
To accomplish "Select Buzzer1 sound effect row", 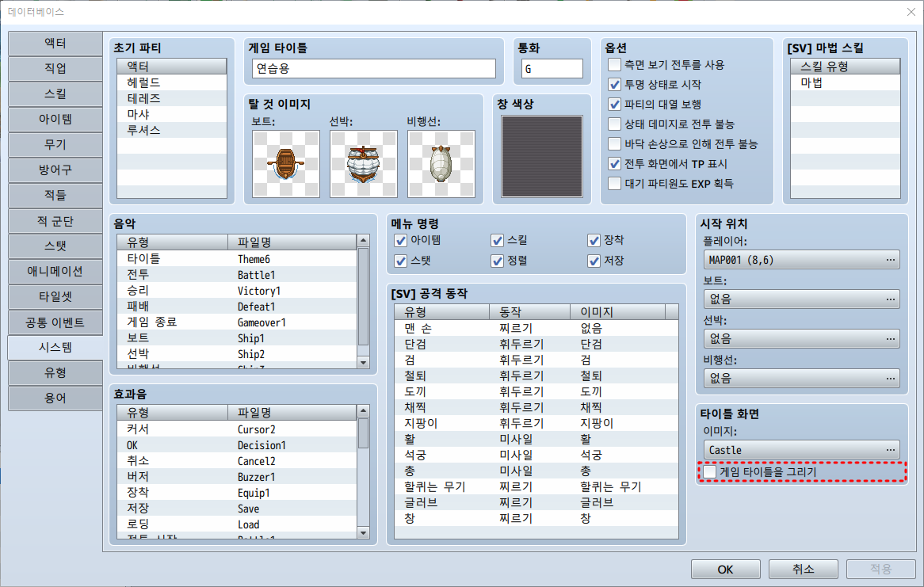I will point(238,477).
